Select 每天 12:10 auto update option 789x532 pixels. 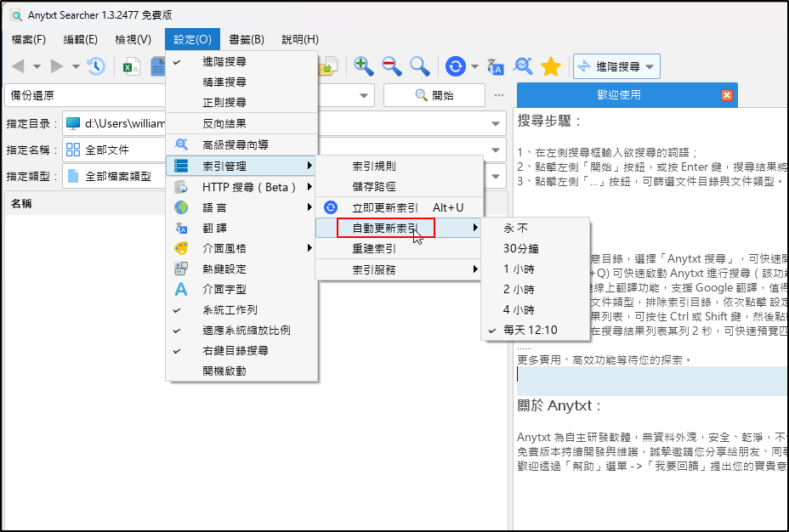530,331
